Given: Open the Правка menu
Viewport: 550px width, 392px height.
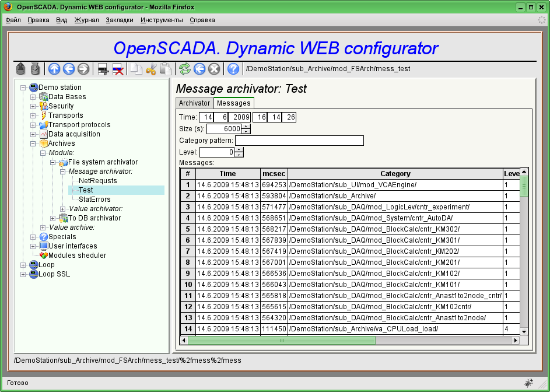Looking at the screenshot, I should point(38,20).
